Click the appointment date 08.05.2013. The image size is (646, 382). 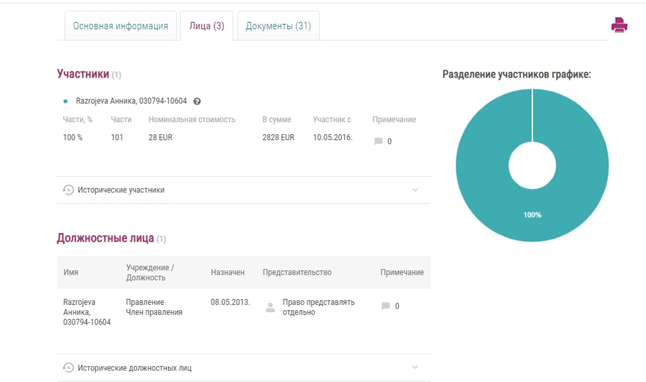click(x=230, y=302)
